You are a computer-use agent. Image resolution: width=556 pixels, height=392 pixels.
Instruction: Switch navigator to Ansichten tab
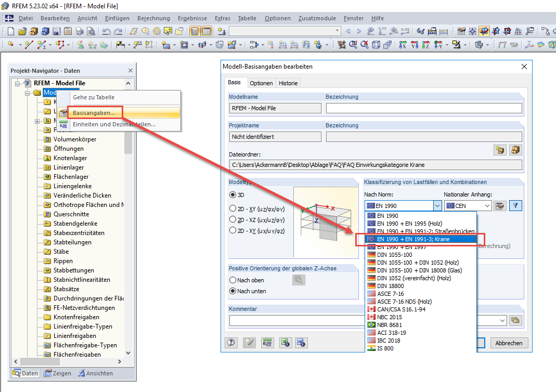(95, 373)
